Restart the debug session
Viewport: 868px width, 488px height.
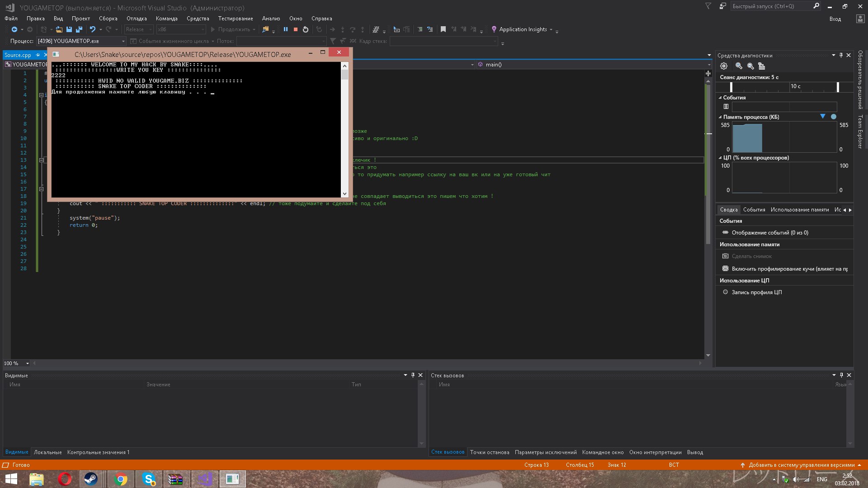[306, 29]
